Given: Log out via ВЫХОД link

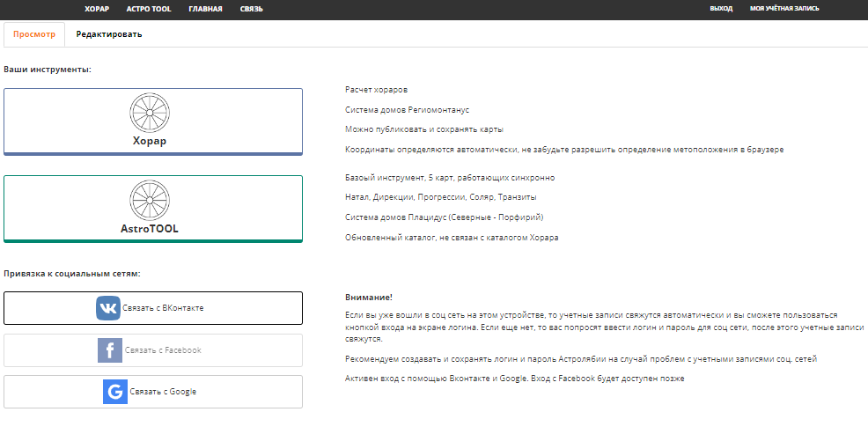Looking at the screenshot, I should click(721, 9).
